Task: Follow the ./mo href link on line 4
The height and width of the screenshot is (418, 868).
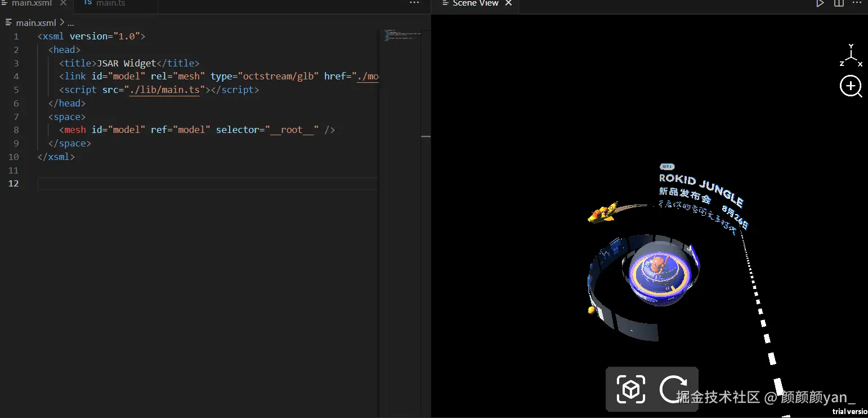Action: point(368,77)
